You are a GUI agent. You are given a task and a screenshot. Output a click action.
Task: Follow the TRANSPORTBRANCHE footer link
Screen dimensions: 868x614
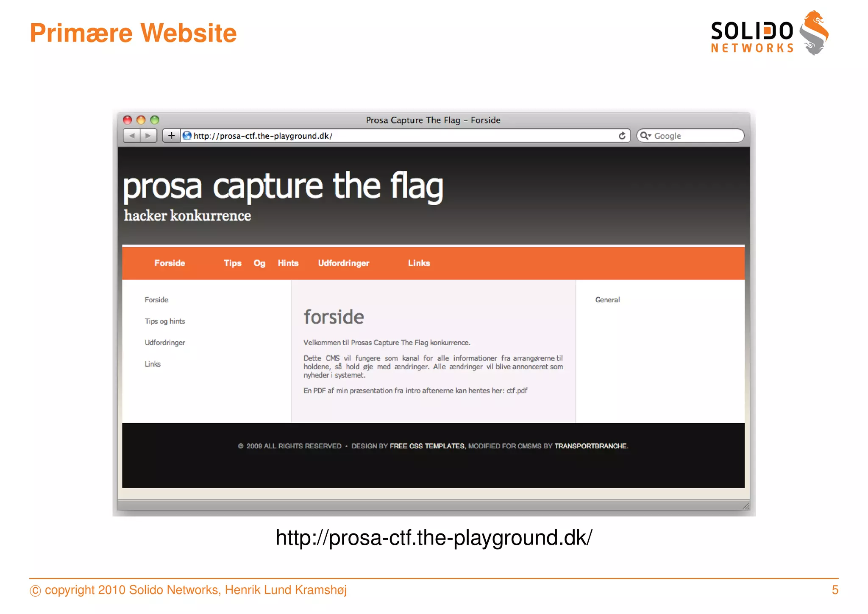coord(590,446)
